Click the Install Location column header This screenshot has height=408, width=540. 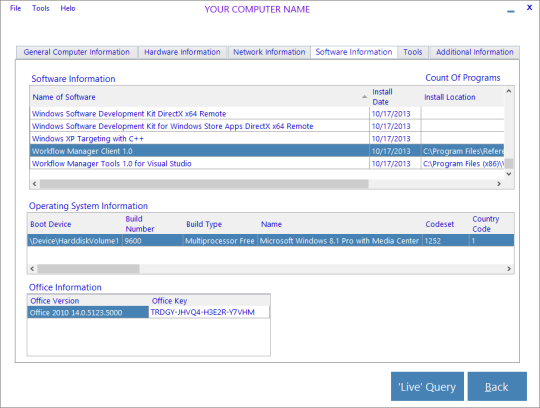(x=462, y=97)
